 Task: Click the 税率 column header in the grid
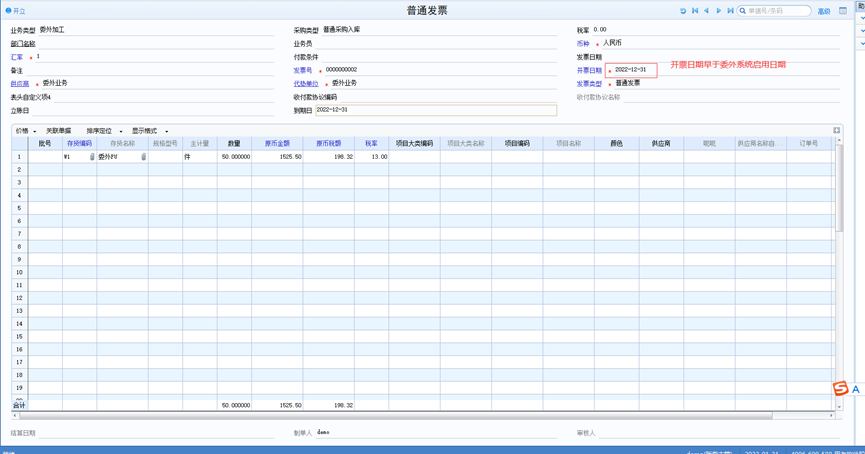click(x=371, y=143)
